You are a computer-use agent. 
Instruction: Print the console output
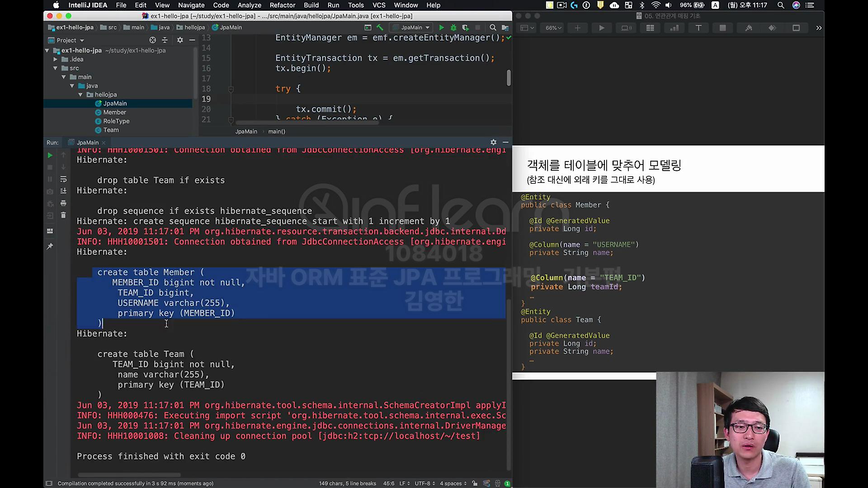pyautogui.click(x=63, y=203)
